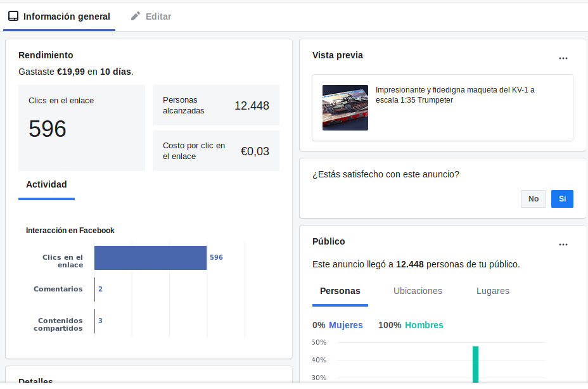Click the Este anuncio llegó a 12.448 personas text

pyautogui.click(x=416, y=264)
